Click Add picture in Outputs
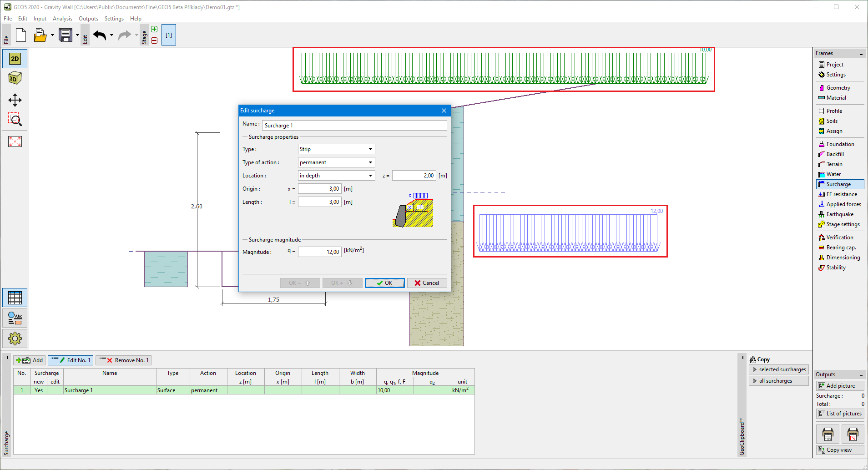Viewport: 868px width, 470px height. (x=840, y=386)
